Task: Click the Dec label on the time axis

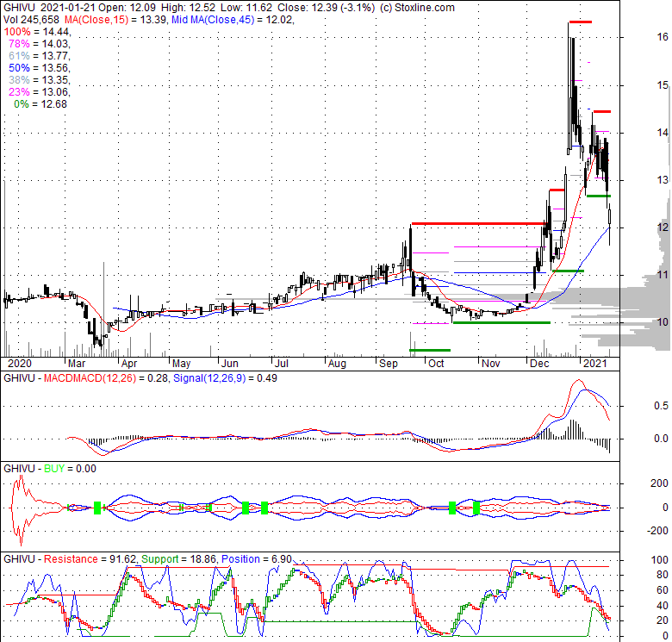Action: coord(539,364)
